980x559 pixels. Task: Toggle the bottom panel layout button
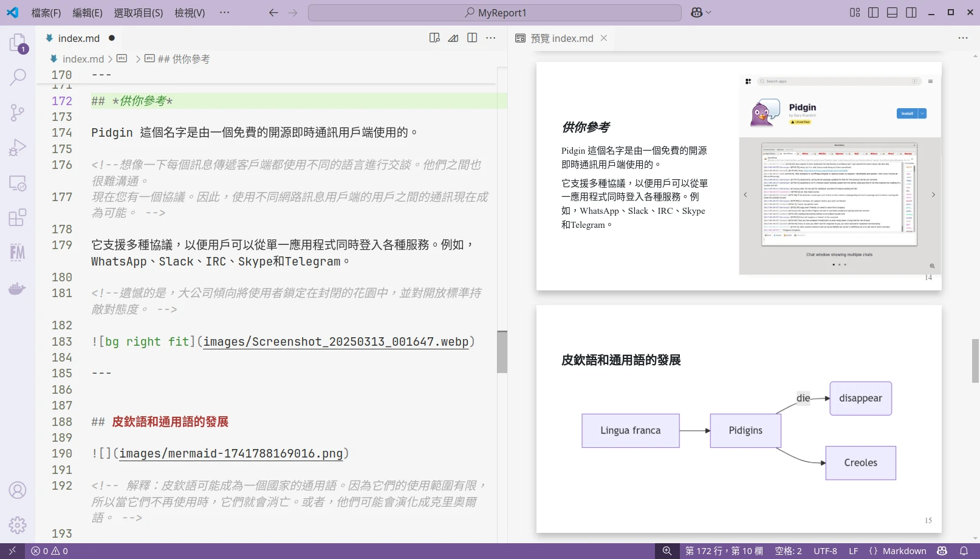892,13
